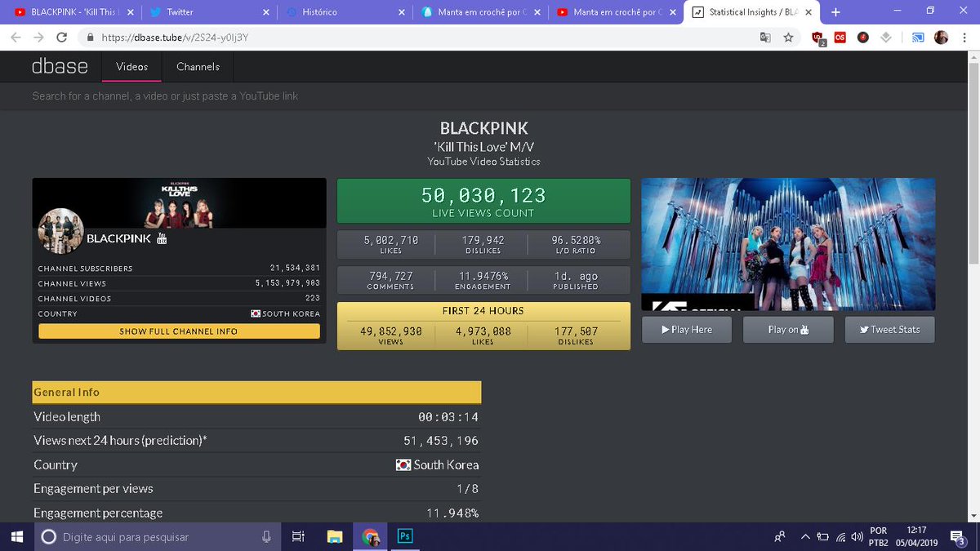Click the taskbar clock and date
This screenshot has height=551, width=980.
pos(917,536)
